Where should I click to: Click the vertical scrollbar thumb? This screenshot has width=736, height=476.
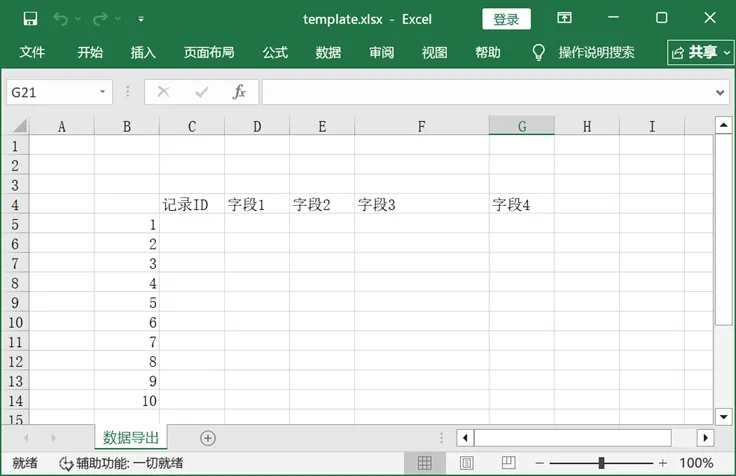[723, 229]
